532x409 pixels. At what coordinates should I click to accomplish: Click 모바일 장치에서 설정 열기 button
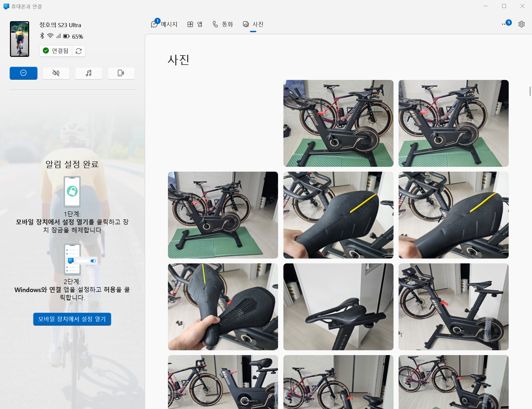click(x=72, y=319)
